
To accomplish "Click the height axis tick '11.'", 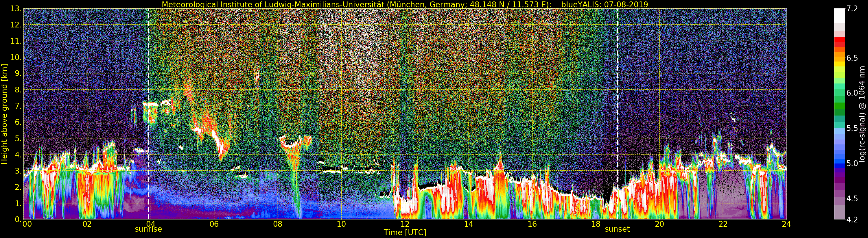I will click(x=16, y=41).
